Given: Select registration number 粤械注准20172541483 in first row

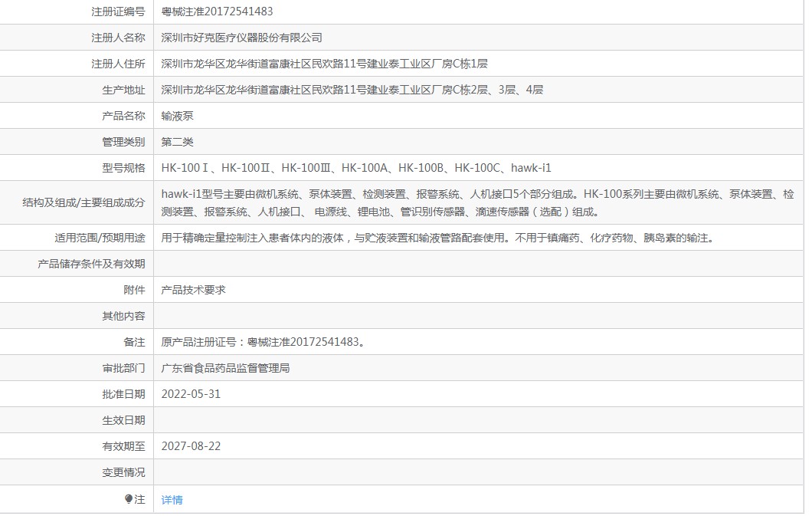Looking at the screenshot, I should (x=217, y=12).
